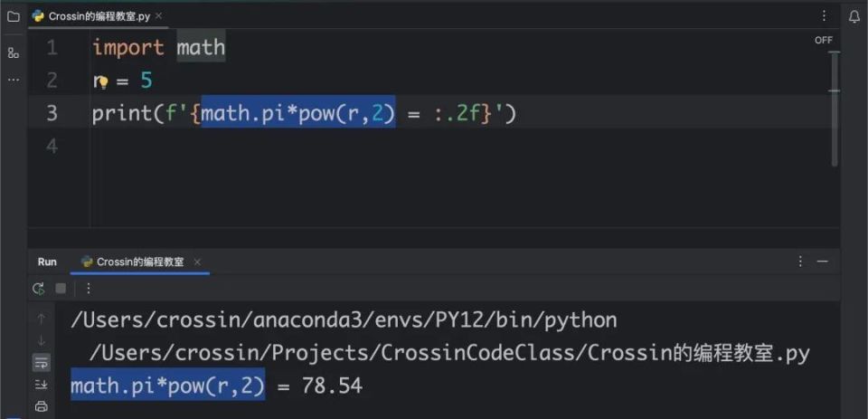The width and height of the screenshot is (868, 419).
Task: Open the editor tabs options menu
Action: click(825, 16)
